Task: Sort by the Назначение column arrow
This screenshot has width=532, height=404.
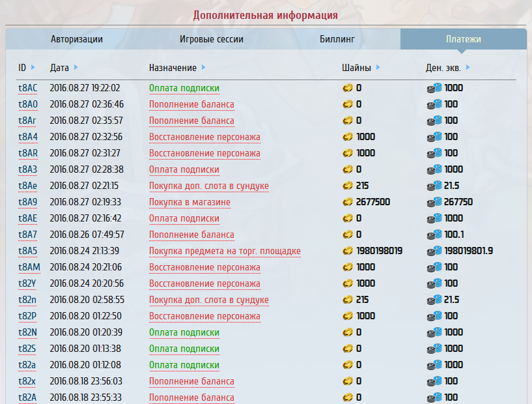Action: pyautogui.click(x=203, y=67)
